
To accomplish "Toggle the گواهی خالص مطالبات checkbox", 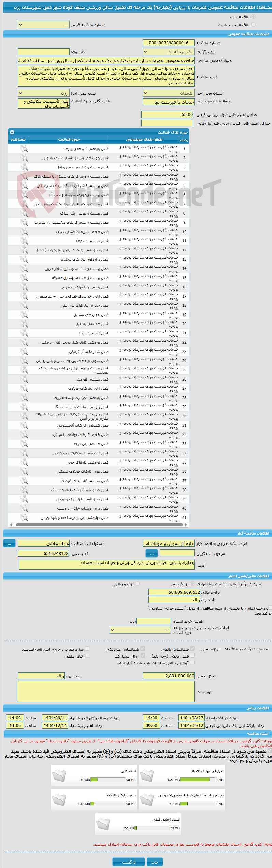I will [x=192, y=662].
